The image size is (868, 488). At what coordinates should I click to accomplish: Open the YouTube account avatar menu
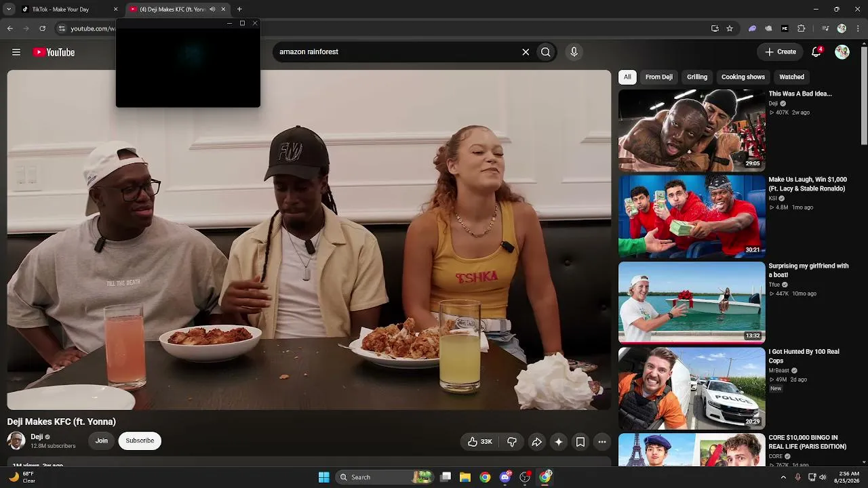pos(842,52)
